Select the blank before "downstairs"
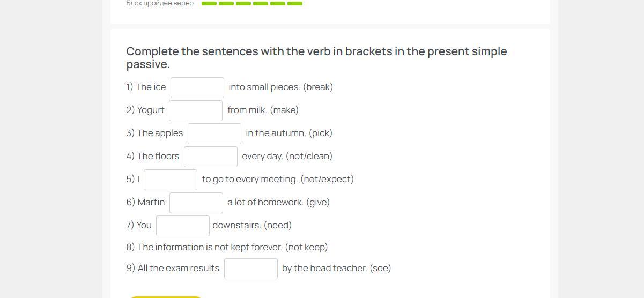The width and height of the screenshot is (644, 298). click(183, 226)
